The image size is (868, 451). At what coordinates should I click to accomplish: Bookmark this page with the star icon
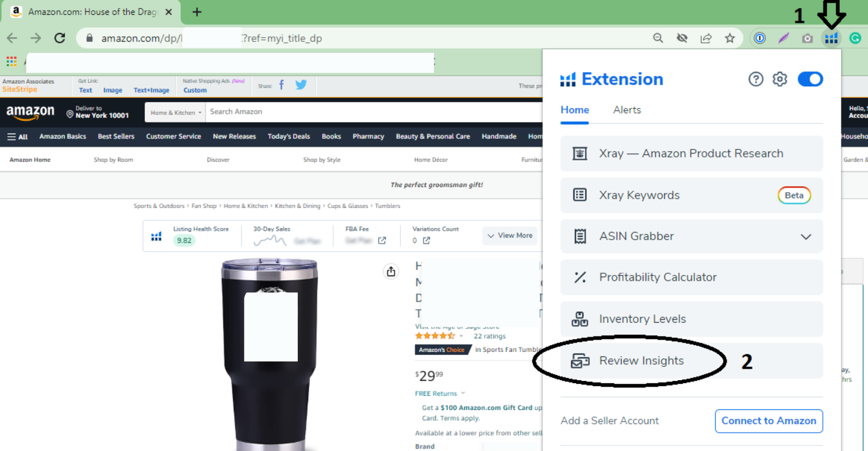coord(730,38)
